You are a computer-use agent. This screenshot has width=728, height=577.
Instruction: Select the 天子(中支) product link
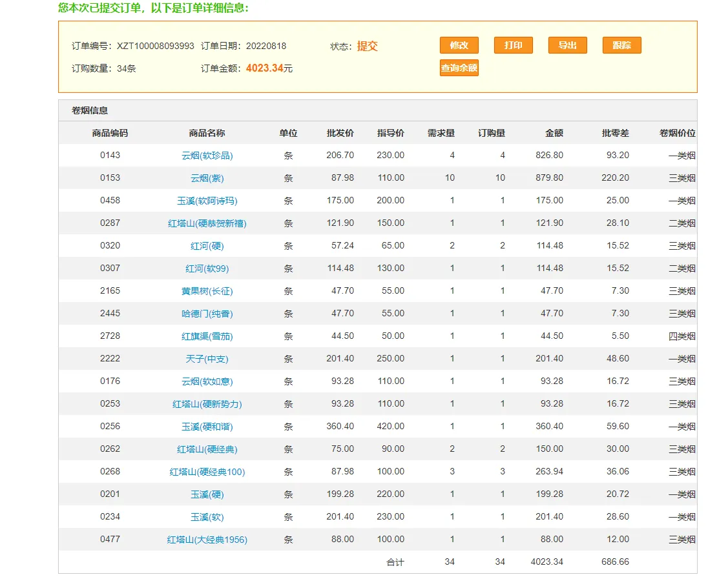(207, 359)
